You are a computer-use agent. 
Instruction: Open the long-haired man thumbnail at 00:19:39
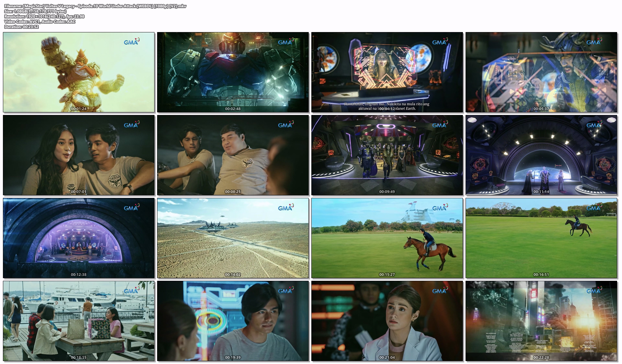coord(233,321)
